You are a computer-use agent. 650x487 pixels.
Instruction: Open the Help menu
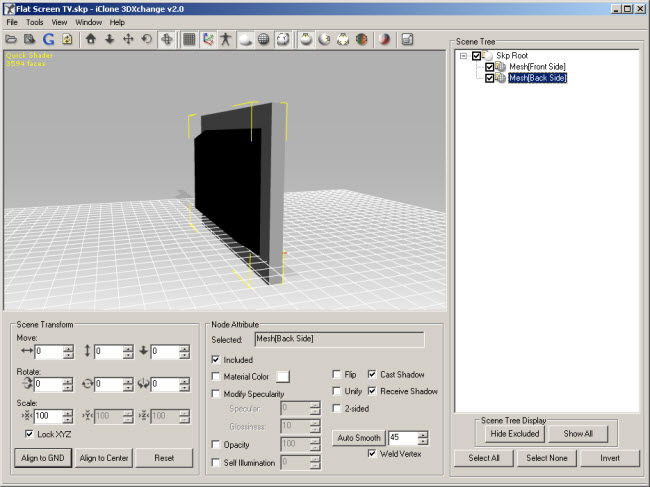117,22
